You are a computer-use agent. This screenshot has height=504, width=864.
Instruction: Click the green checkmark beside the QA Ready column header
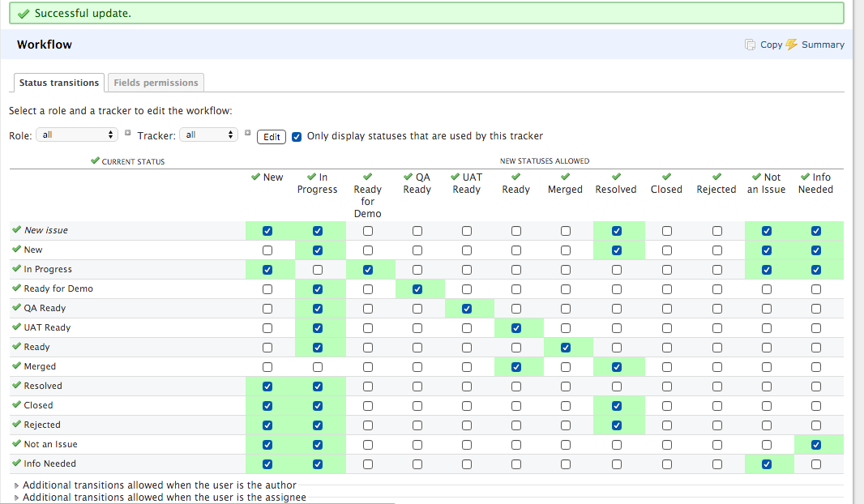point(408,177)
